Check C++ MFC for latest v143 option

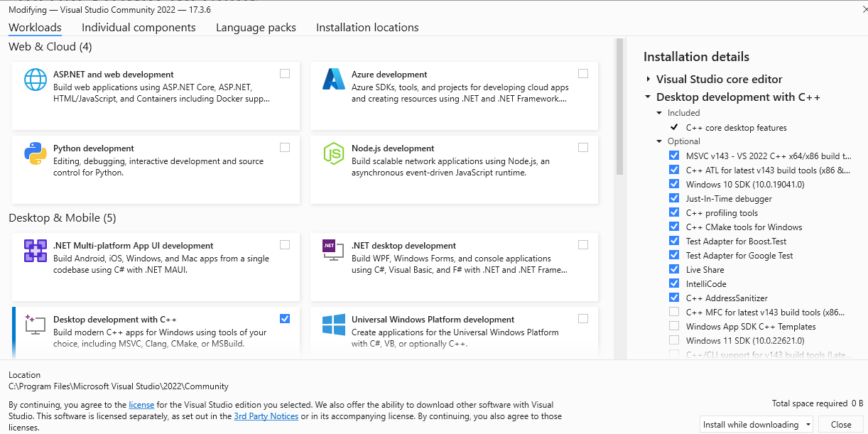click(x=674, y=312)
